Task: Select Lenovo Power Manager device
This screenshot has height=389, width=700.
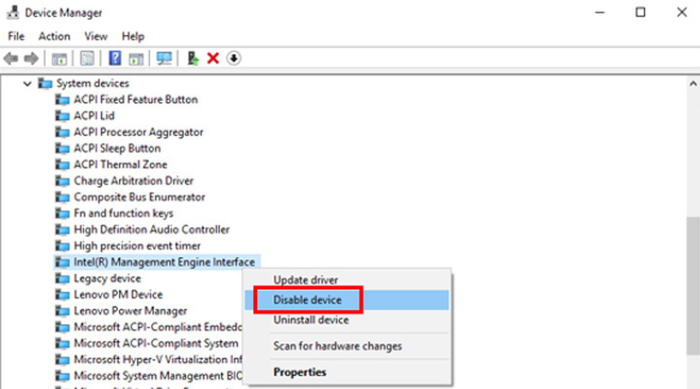Action: (130, 311)
